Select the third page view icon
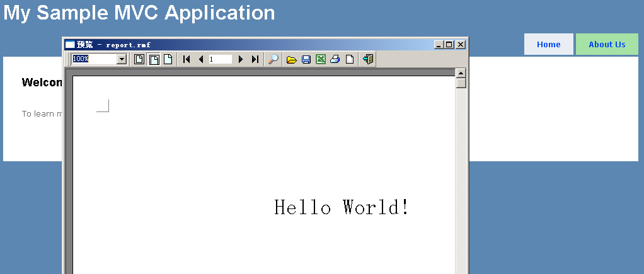Screen dimensions: 644x274 pyautogui.click(x=168, y=59)
